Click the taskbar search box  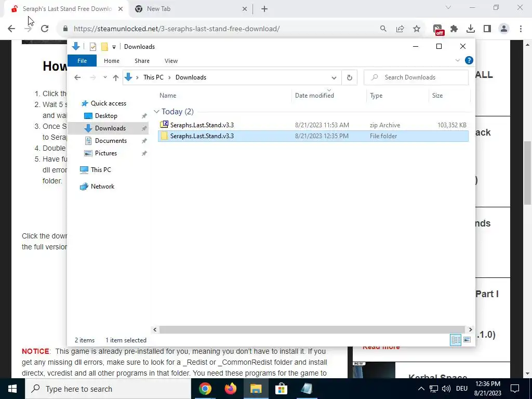pyautogui.click(x=108, y=389)
